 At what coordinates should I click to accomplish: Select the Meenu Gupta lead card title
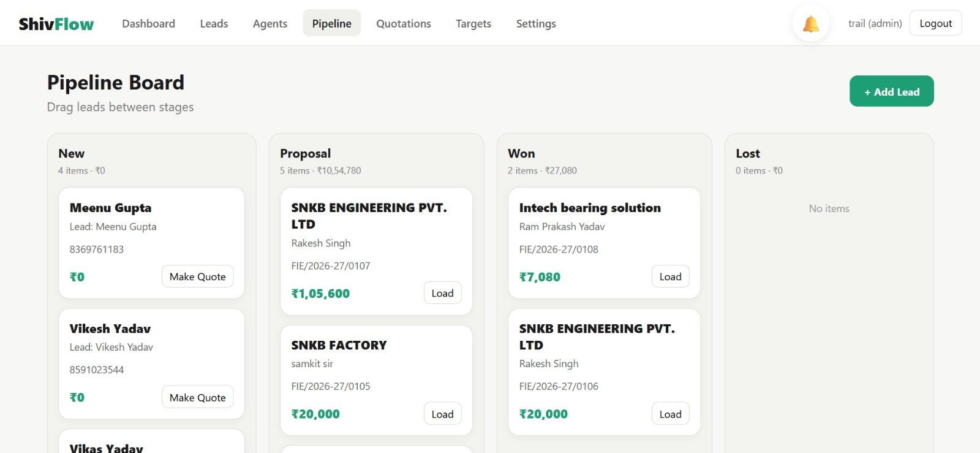tap(110, 208)
